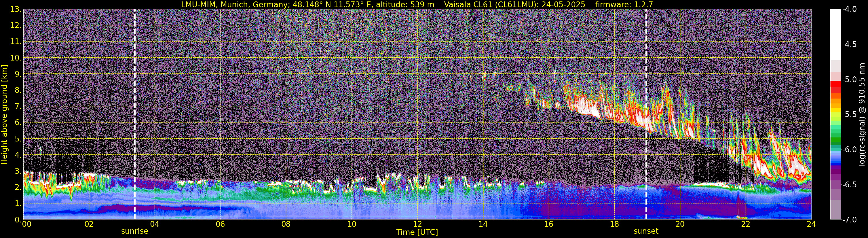Click the height axis tick label 11
Viewport: 868px width, 238px height.
[16, 42]
